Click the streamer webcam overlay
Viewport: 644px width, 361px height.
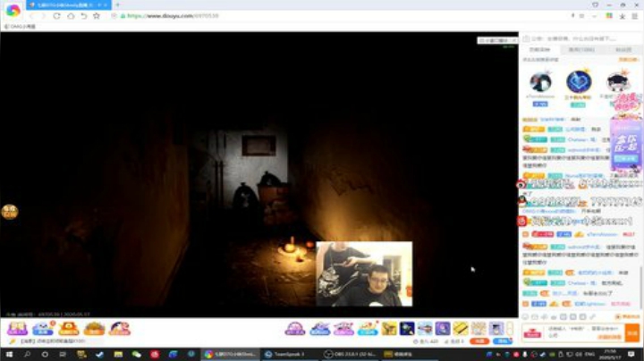(364, 273)
